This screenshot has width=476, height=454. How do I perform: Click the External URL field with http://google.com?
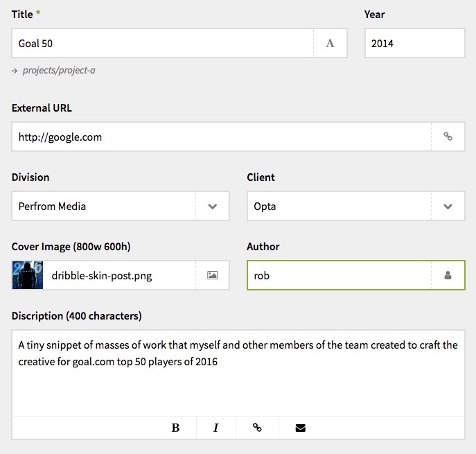pyautogui.click(x=238, y=137)
